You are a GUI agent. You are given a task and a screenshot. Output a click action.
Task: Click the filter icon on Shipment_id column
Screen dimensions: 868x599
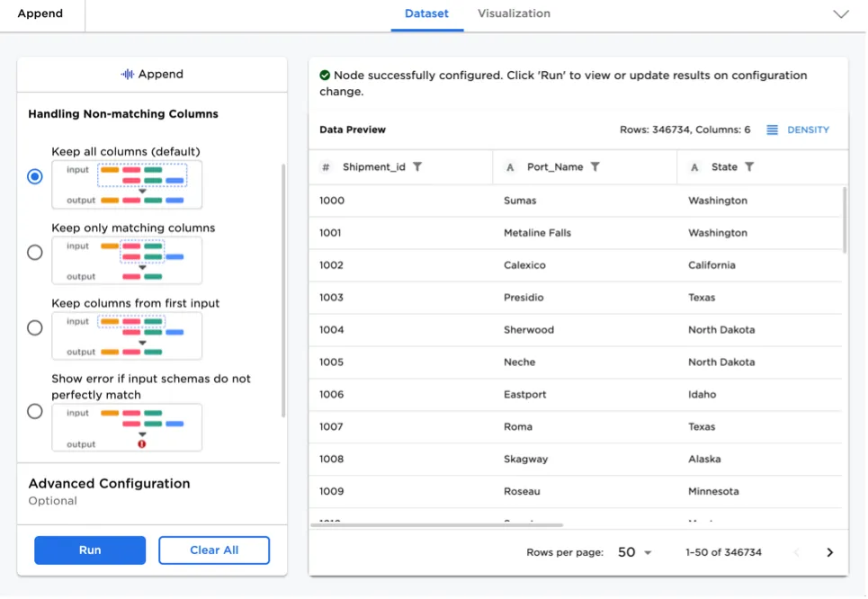(x=417, y=167)
